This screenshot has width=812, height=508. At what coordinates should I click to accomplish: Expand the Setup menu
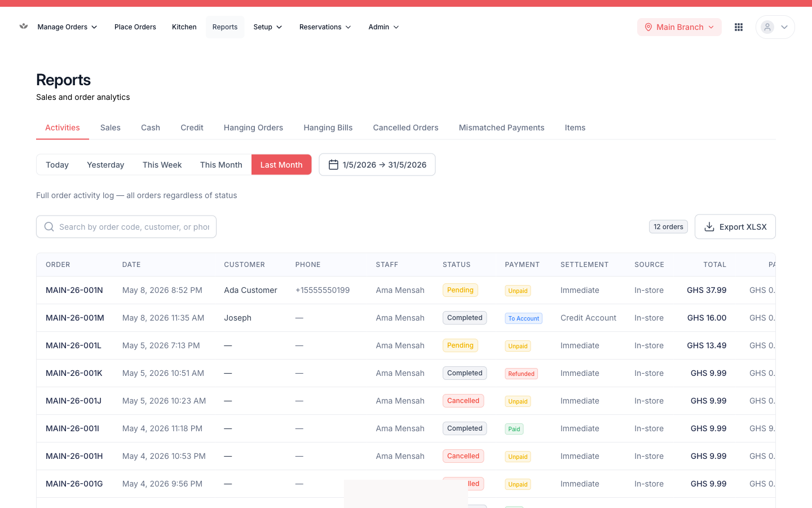point(268,27)
